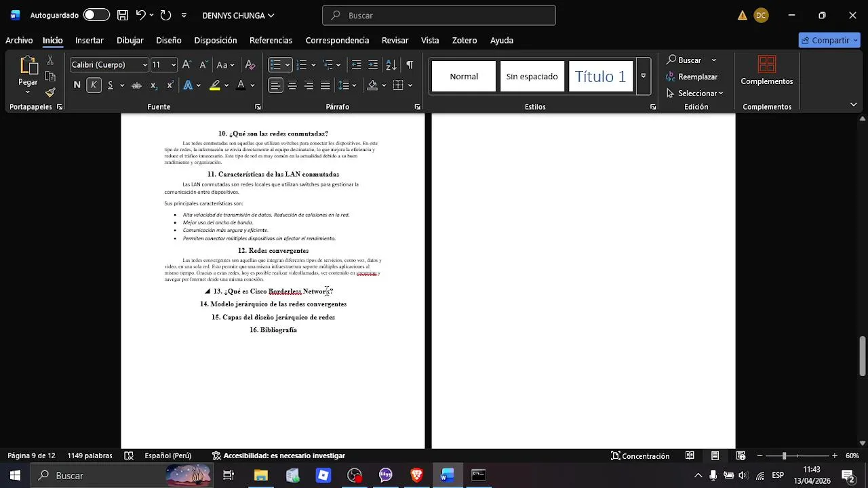This screenshot has height=488, width=868.
Task: Switch to Web Layout view icon
Action: [x=741, y=455]
